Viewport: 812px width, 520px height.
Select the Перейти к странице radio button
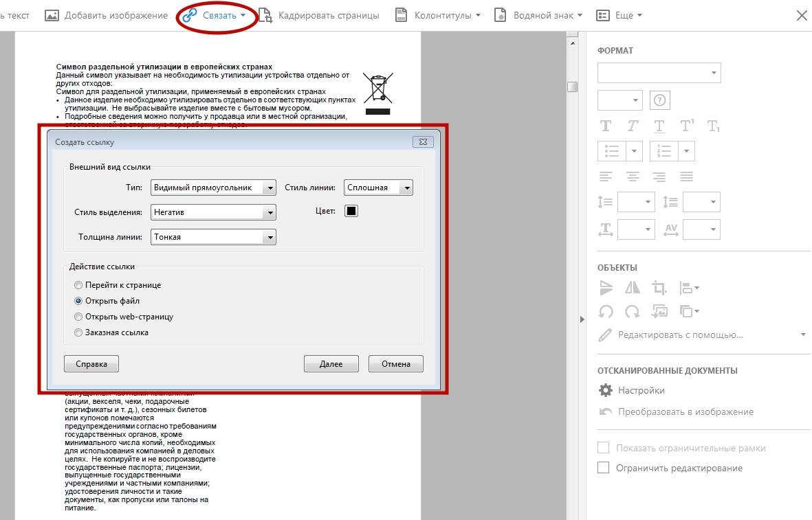[78, 285]
